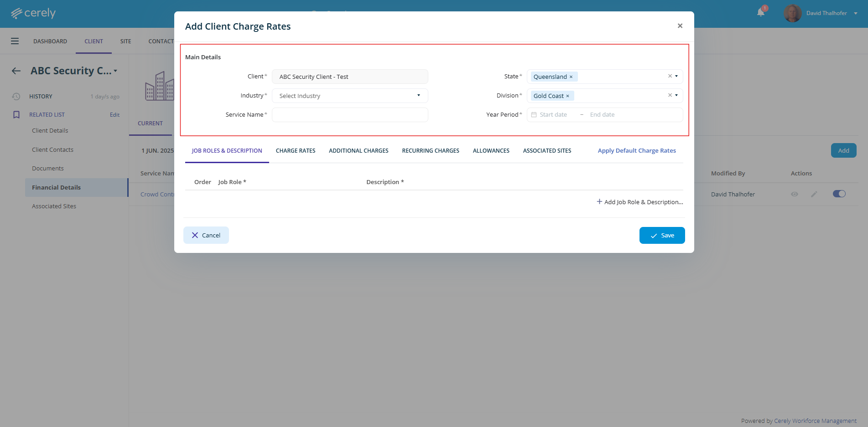This screenshot has width=868, height=427.
Task: Click the eye view icon in Actions
Action: pos(795,194)
